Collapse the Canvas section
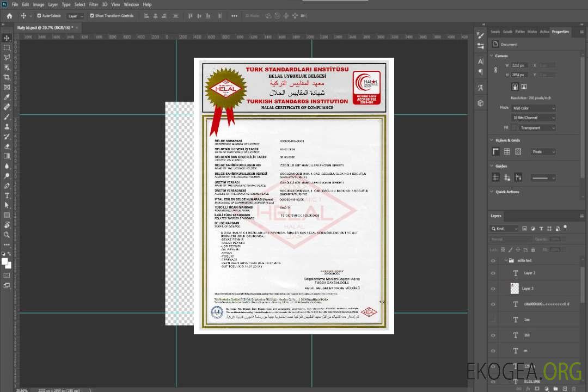The image size is (588, 392). pyautogui.click(x=492, y=56)
